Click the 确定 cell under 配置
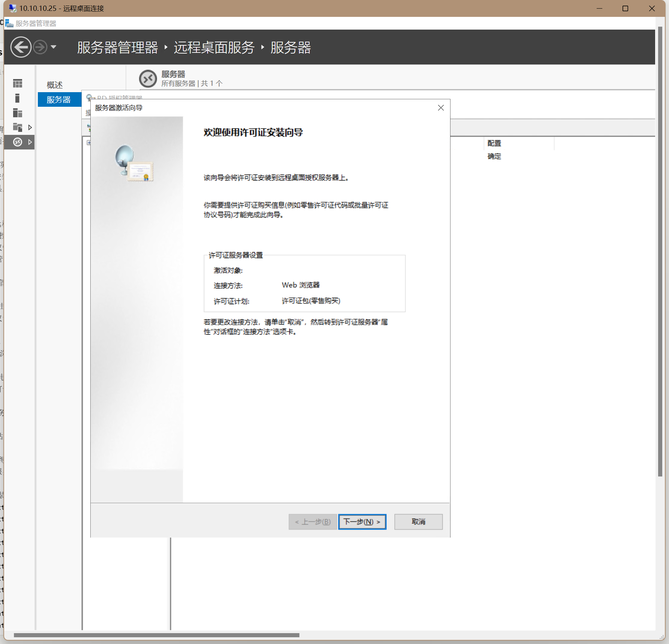Screen dimensions: 669x644 coord(494,156)
